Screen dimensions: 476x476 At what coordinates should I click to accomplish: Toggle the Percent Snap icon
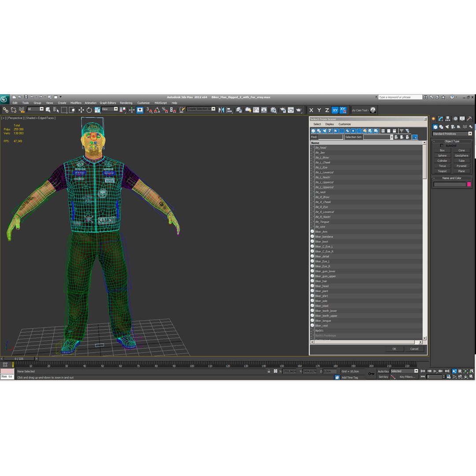pos(165,110)
